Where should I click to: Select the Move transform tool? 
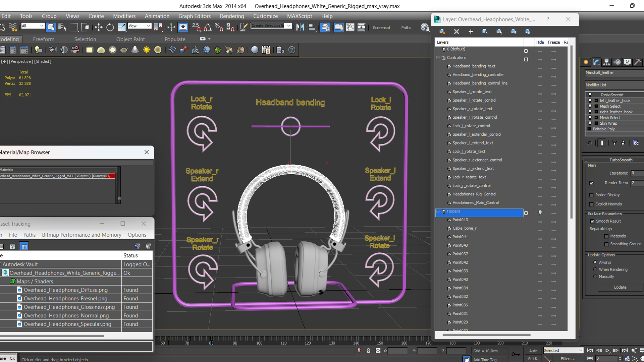99,27
